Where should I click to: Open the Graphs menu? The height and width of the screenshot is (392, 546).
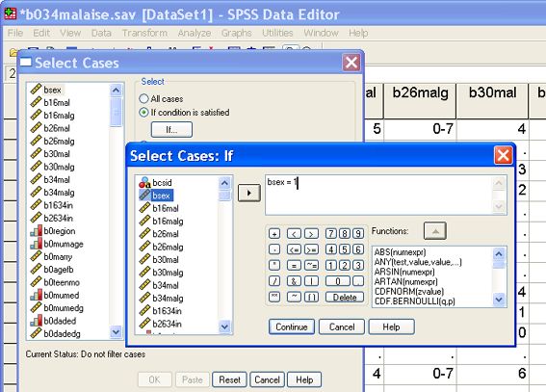pyautogui.click(x=236, y=33)
